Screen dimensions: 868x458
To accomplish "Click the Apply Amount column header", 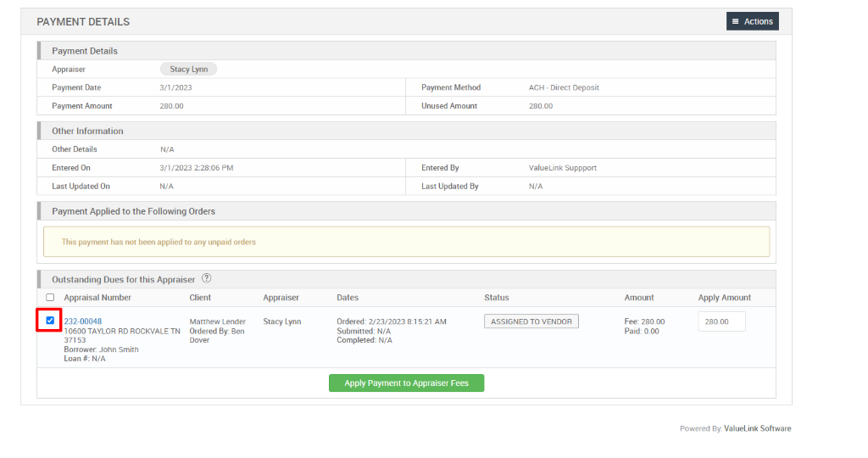I will (725, 298).
